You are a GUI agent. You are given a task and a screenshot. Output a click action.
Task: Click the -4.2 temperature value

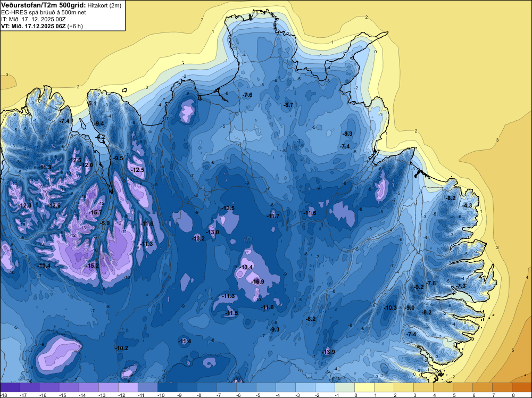pos(101,137)
